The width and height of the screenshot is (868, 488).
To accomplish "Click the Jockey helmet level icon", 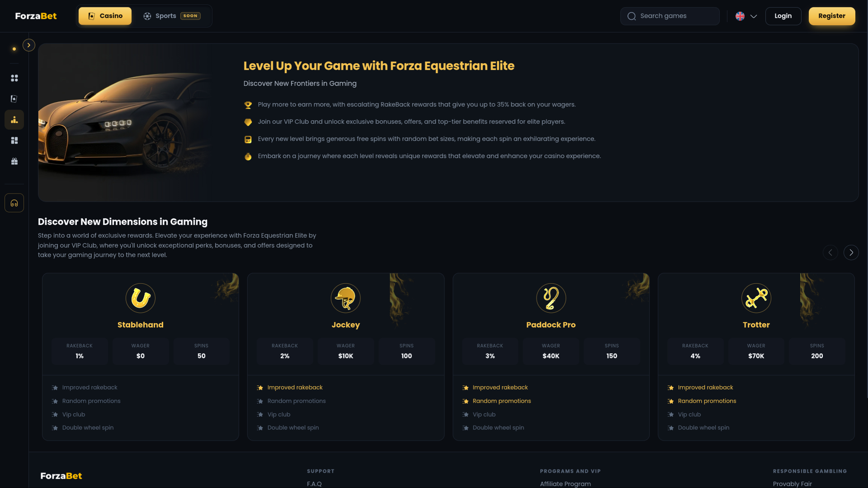I will coord(346,298).
